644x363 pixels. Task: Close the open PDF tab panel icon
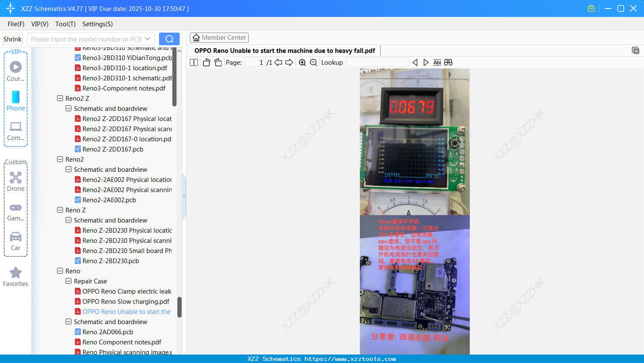tap(636, 50)
